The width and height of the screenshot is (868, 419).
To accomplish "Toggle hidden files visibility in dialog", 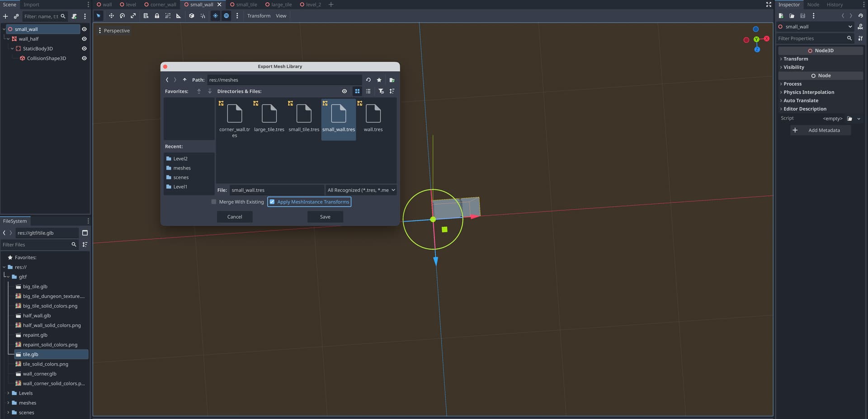I will [x=344, y=91].
